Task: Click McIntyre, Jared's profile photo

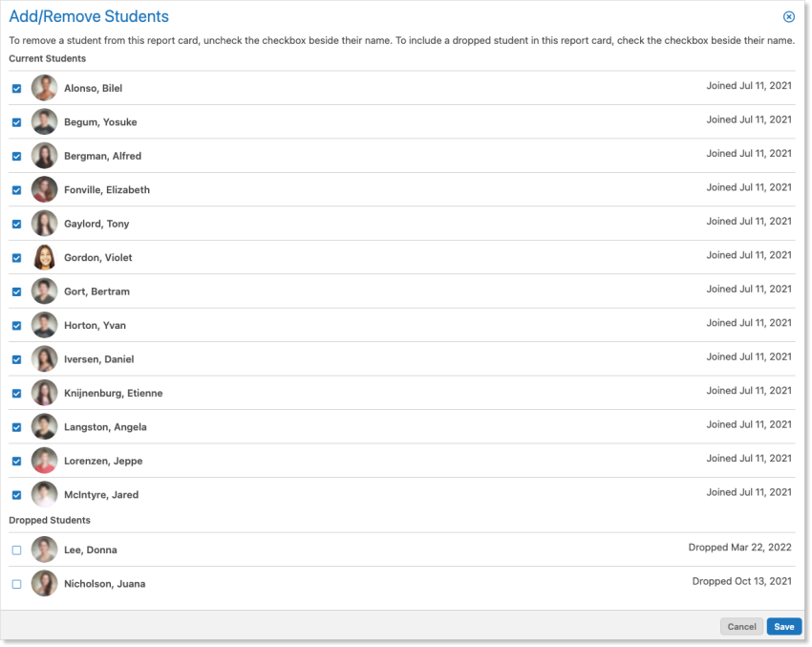Action: pos(44,494)
